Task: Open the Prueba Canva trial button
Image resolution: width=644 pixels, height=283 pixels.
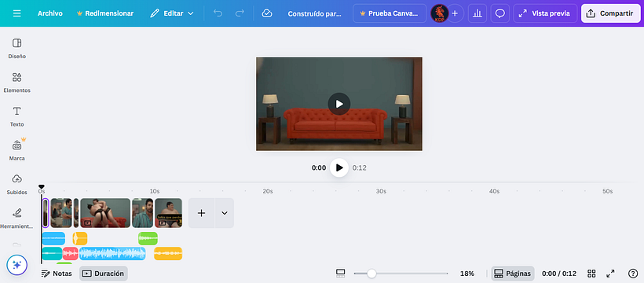Action: (390, 13)
